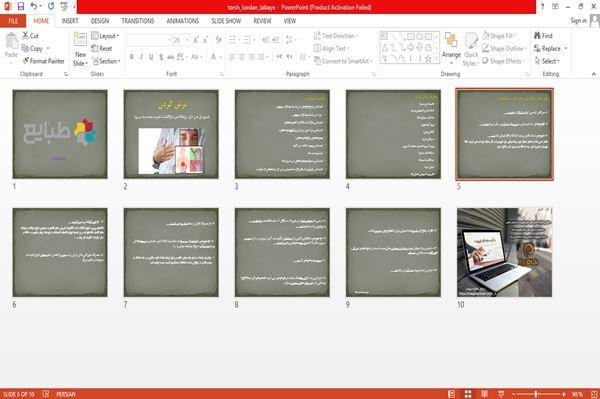The image size is (600, 399).
Task: Select slide 10 thumbnail with laptop image
Action: pos(504,252)
